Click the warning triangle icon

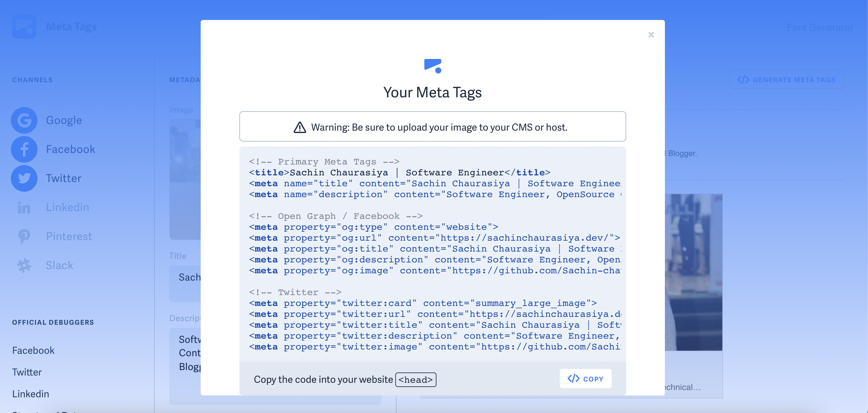[x=300, y=128]
